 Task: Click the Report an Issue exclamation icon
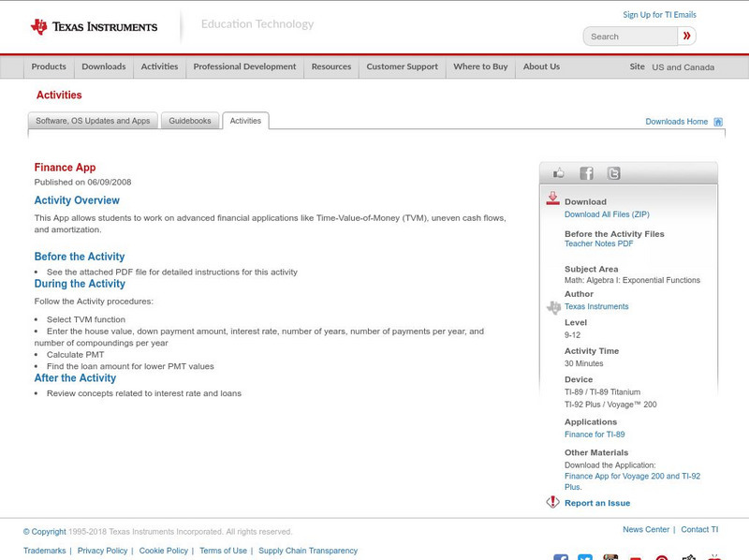pyautogui.click(x=552, y=500)
